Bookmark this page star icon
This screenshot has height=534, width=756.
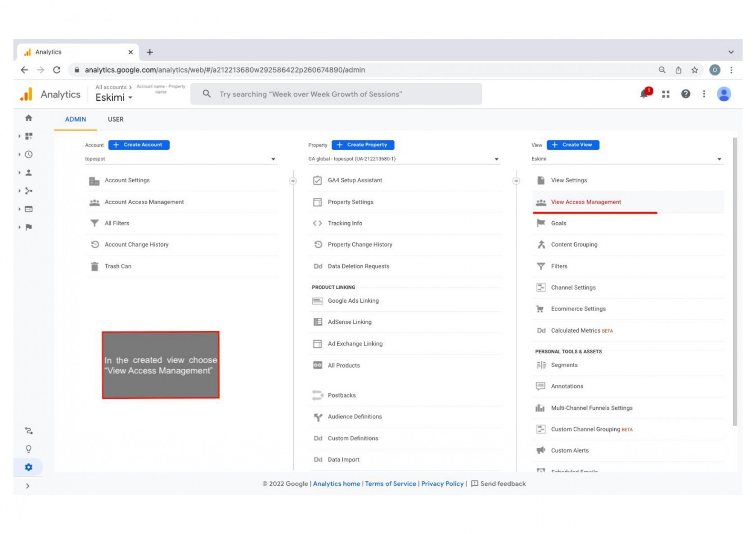(694, 70)
